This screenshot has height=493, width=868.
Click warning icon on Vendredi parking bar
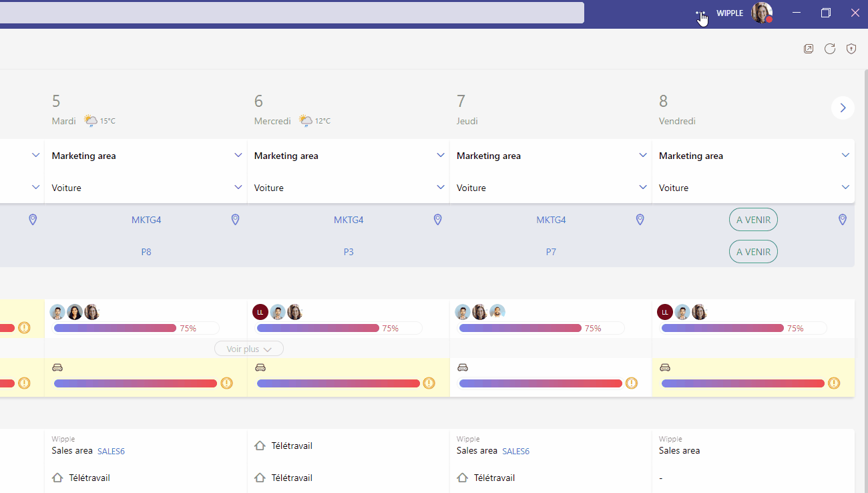[x=834, y=383]
